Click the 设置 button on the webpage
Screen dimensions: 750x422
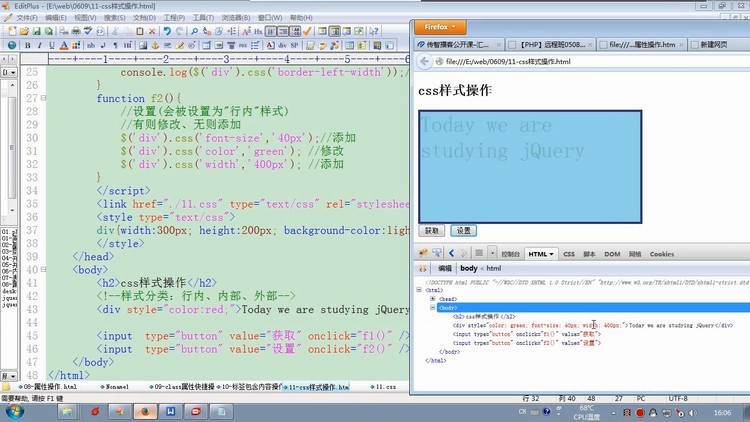tap(462, 230)
